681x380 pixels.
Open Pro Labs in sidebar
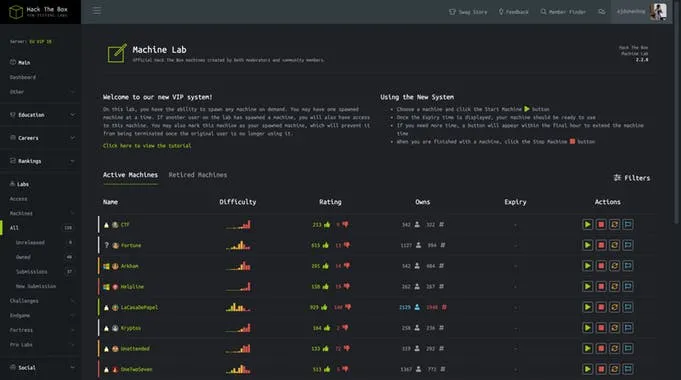coord(21,344)
